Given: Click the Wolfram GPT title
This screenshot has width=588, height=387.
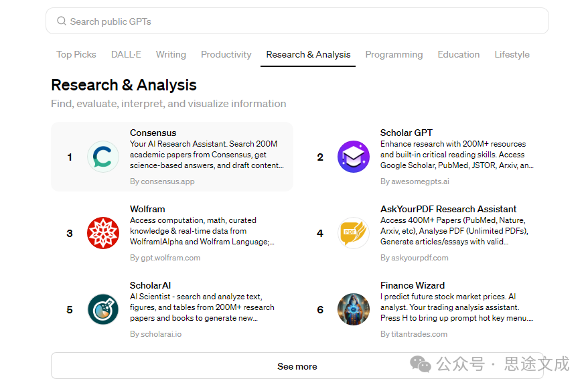Looking at the screenshot, I should 147,209.
